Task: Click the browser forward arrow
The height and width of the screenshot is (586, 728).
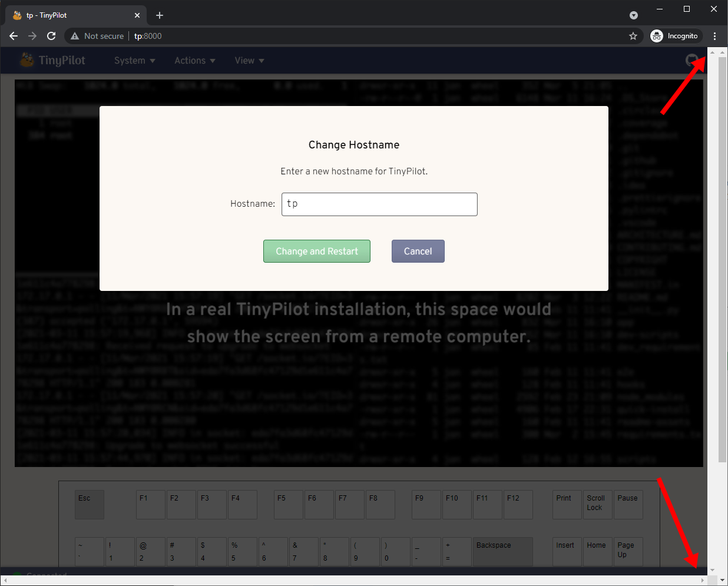Action: pyautogui.click(x=32, y=36)
